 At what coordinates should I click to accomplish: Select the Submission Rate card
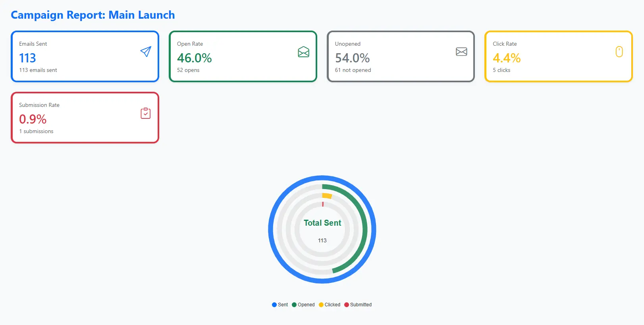85,118
